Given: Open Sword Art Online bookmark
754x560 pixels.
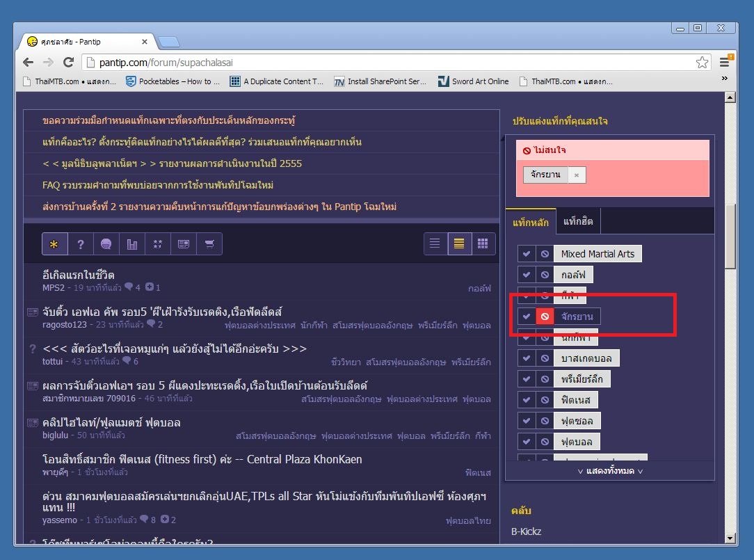Looking at the screenshot, I should 474,81.
